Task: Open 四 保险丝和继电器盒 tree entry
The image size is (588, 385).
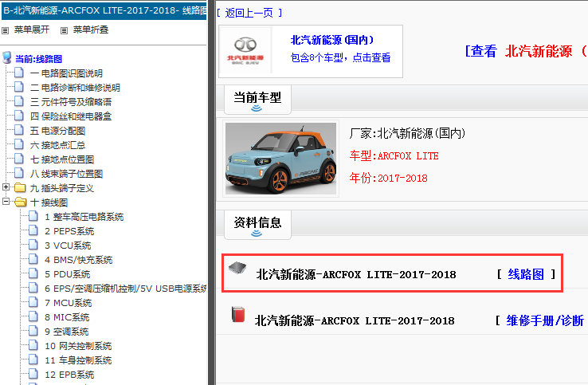Action: tap(71, 116)
